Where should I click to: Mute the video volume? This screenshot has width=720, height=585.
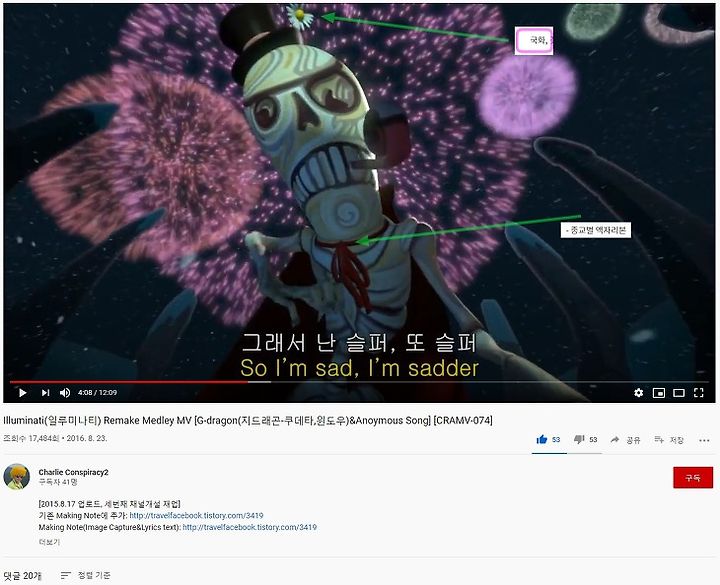[x=65, y=393]
